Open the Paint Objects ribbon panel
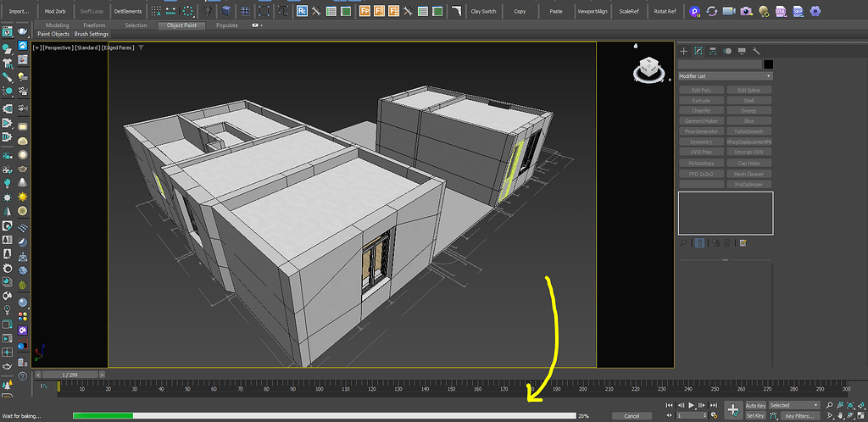This screenshot has height=422, width=868. pyautogui.click(x=53, y=34)
